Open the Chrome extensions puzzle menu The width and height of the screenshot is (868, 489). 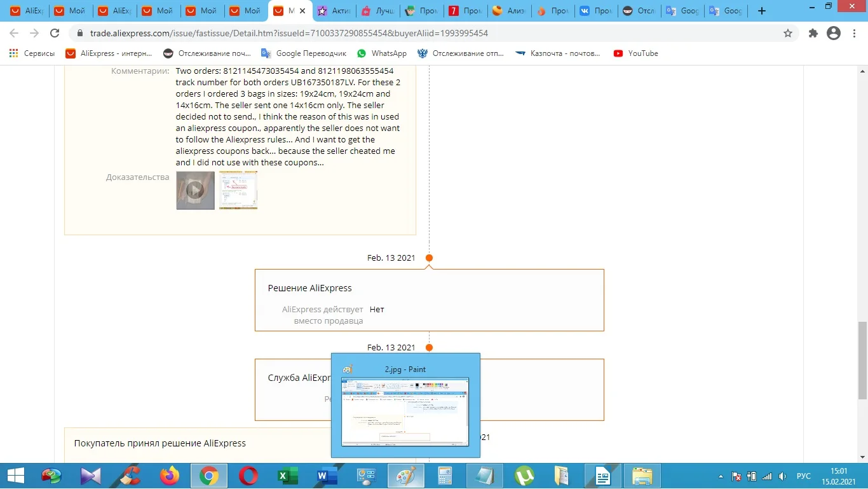coord(813,33)
